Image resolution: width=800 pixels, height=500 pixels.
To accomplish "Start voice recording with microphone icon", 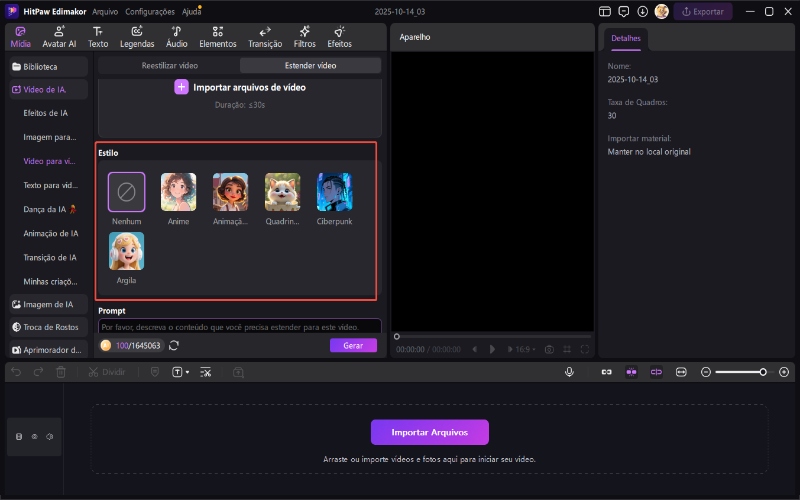I will point(569,372).
